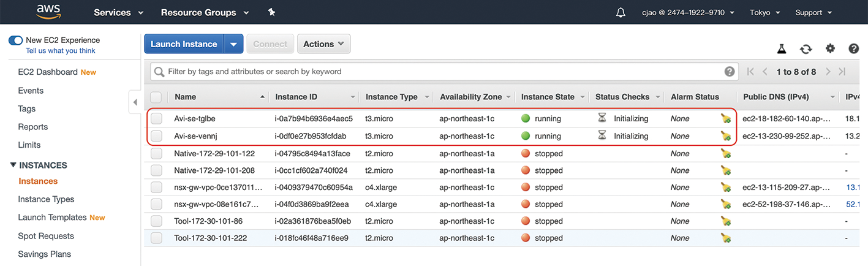Click the Connect button

(270, 44)
